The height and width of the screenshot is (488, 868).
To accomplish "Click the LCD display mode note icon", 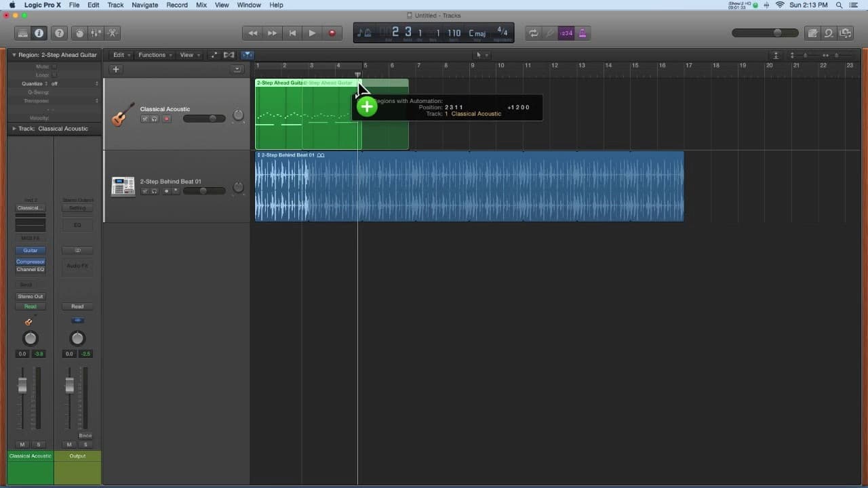I will coord(364,33).
